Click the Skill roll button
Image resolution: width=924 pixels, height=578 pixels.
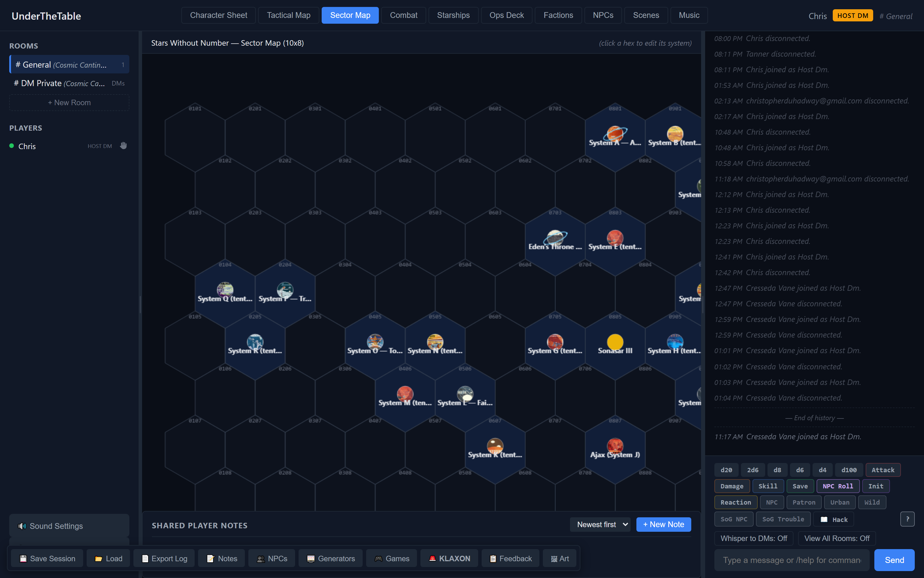click(x=768, y=486)
